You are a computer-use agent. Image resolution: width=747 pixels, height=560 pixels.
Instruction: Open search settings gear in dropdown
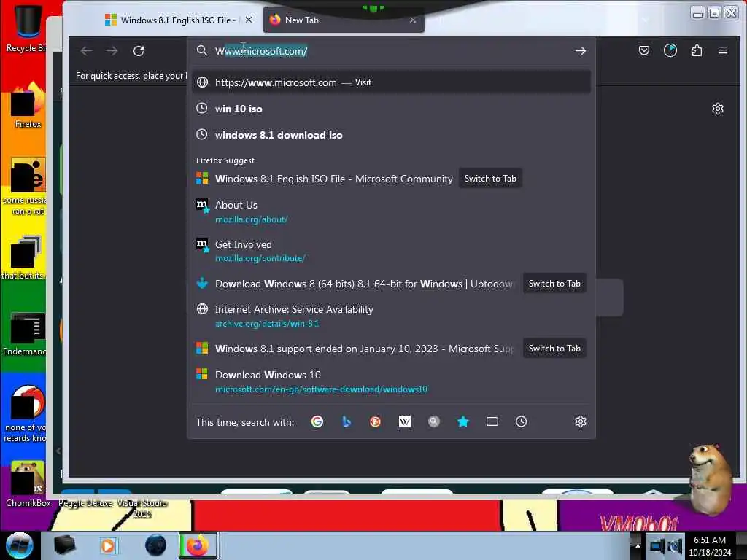(x=580, y=422)
